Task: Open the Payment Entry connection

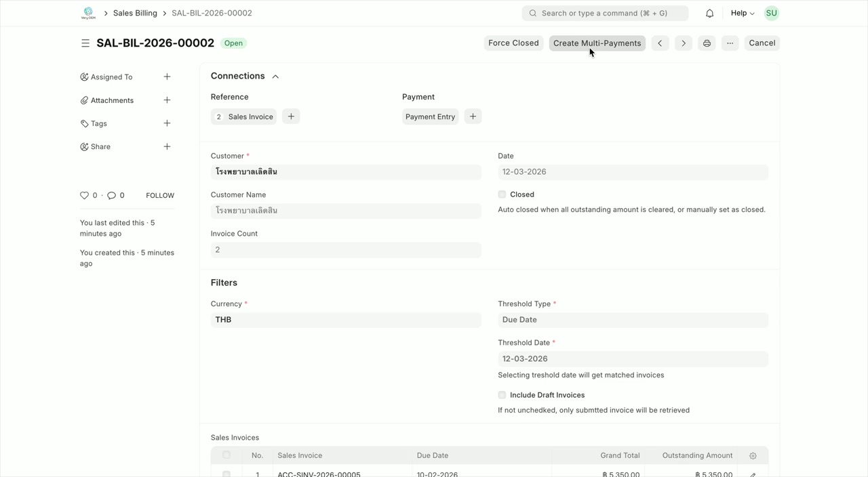Action: [x=430, y=116]
